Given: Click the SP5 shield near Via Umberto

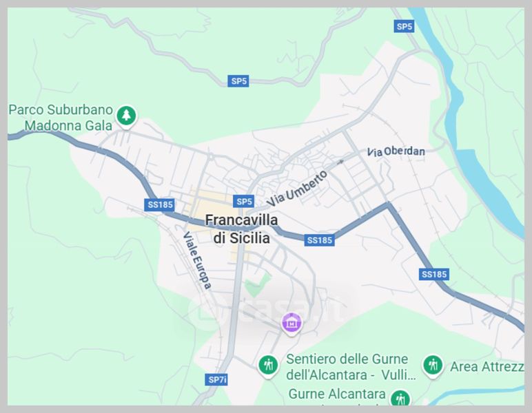Looking at the screenshot, I should coord(244,201).
